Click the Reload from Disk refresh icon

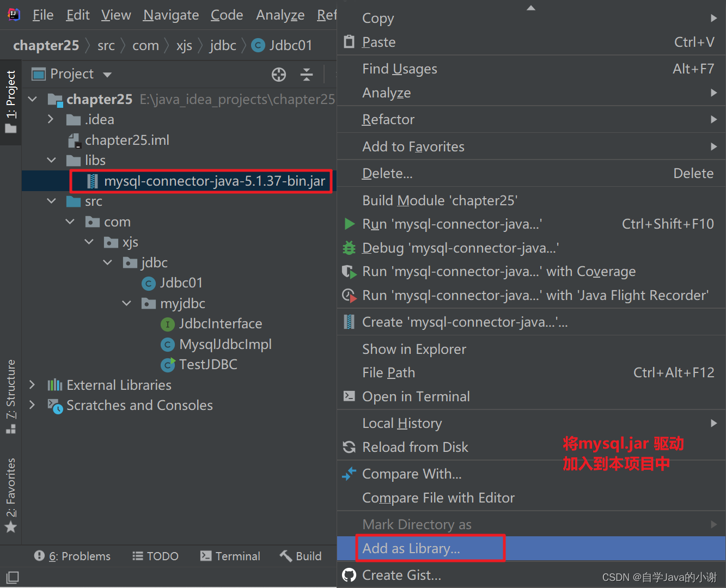(349, 447)
